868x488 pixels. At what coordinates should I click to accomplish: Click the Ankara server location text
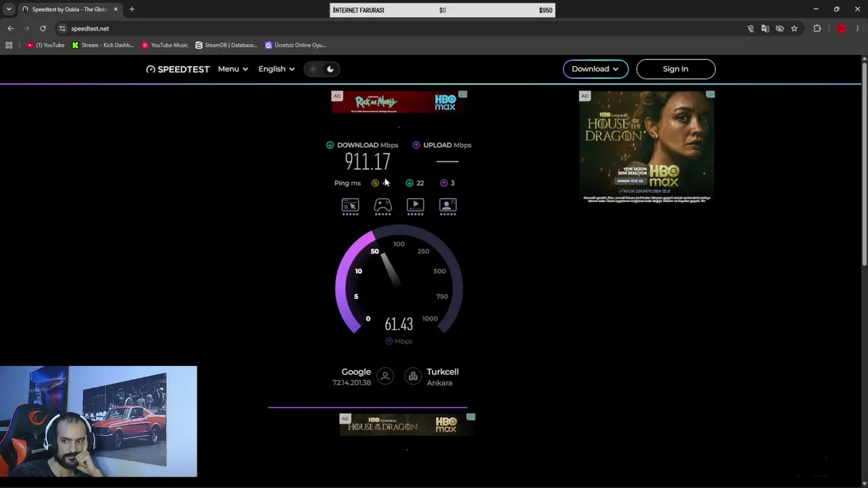(x=439, y=383)
